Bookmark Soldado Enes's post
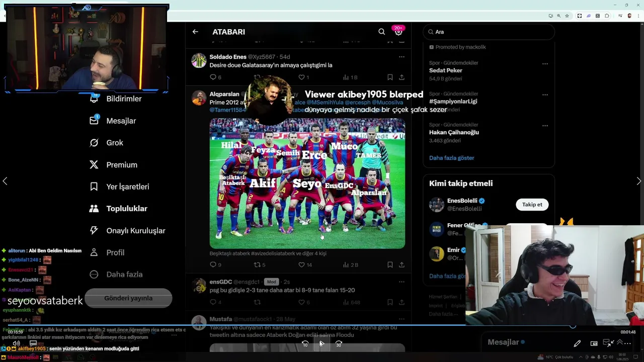The height and width of the screenshot is (362, 644). pyautogui.click(x=390, y=77)
